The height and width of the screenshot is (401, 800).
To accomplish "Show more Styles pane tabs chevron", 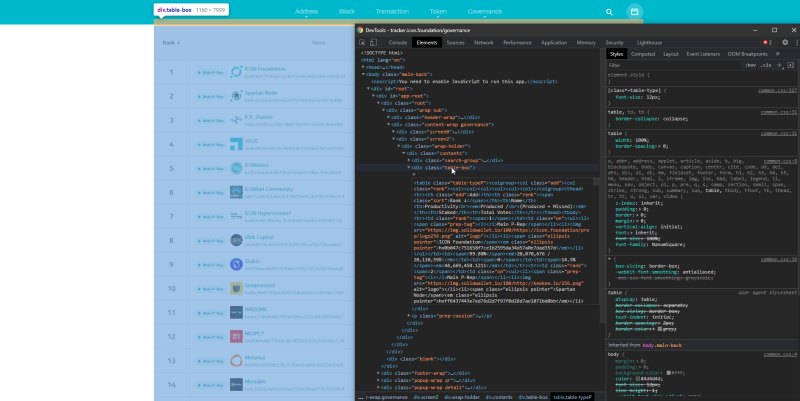I will (778, 54).
